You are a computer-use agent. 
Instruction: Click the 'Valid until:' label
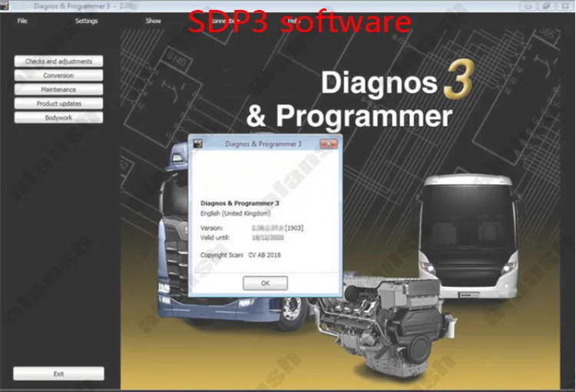(215, 238)
